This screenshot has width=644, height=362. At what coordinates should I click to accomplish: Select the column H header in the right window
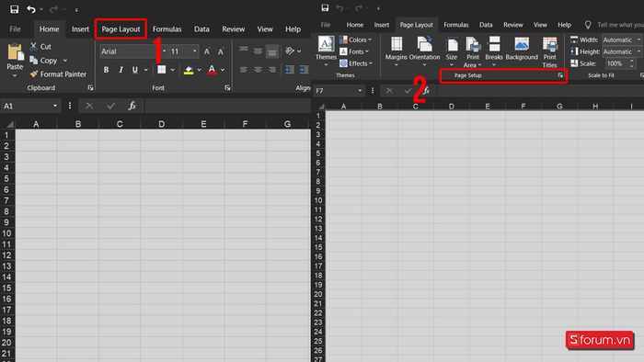click(x=595, y=107)
